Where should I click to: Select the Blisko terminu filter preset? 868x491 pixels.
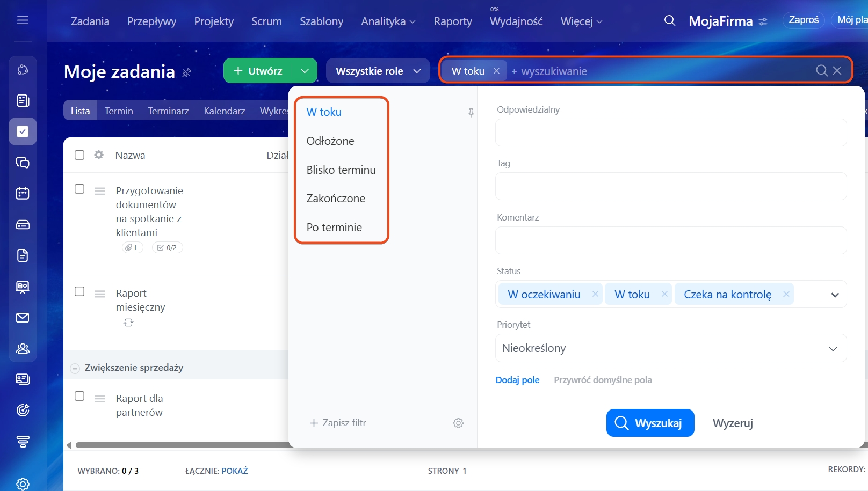click(341, 170)
